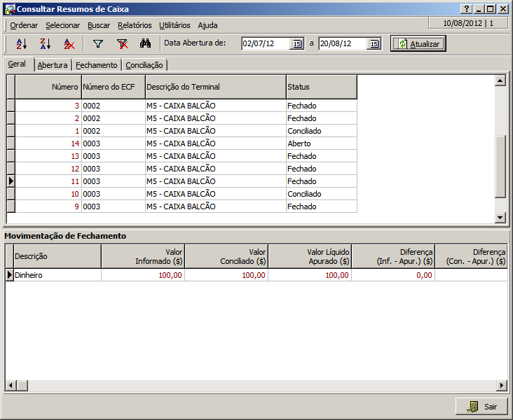Switch to the Fechamento tab
The width and height of the screenshot is (513, 420).
97,65
